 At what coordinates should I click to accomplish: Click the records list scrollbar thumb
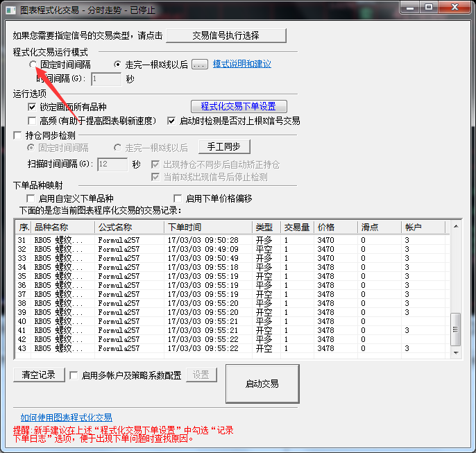456,330
